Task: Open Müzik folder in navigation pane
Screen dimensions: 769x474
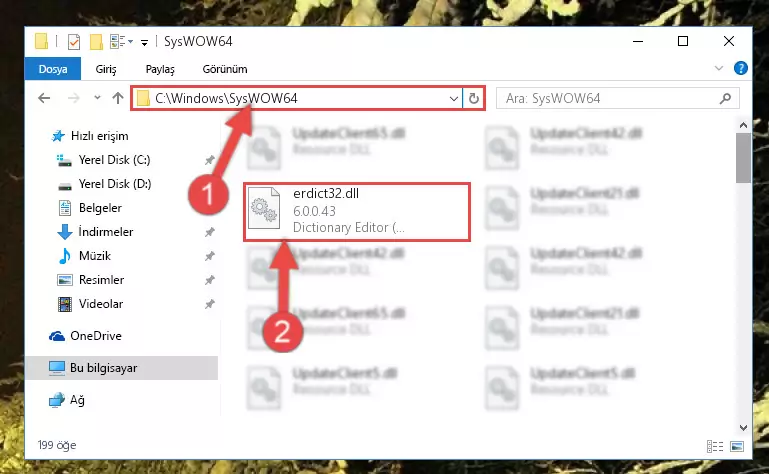Action: [95, 256]
